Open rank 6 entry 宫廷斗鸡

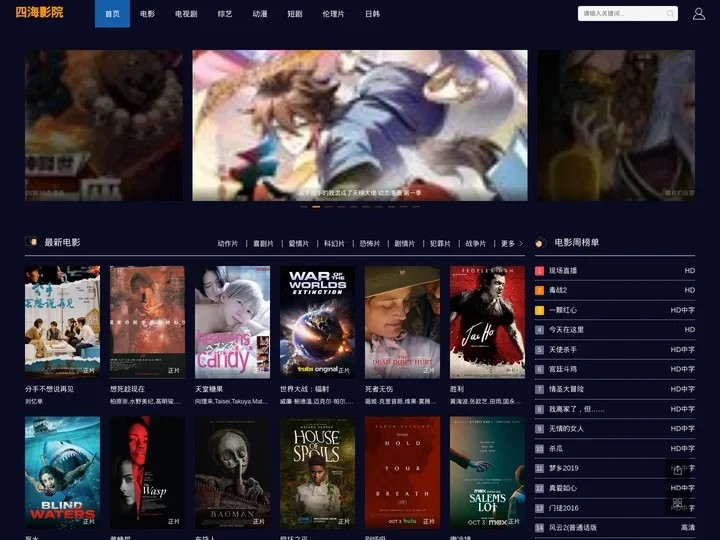pos(615,369)
